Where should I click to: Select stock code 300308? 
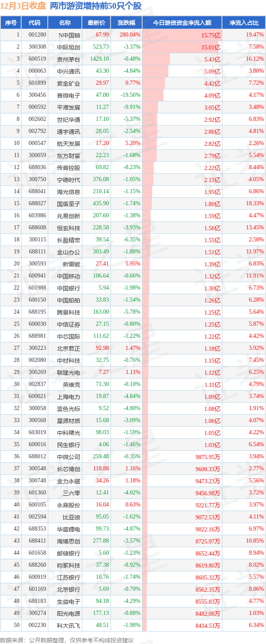(37, 47)
